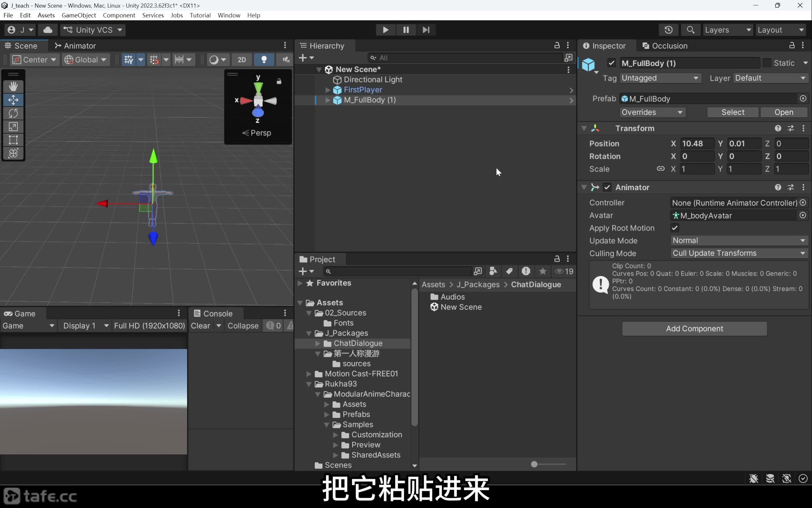
Task: Open Transform help icon
Action: [778, 128]
